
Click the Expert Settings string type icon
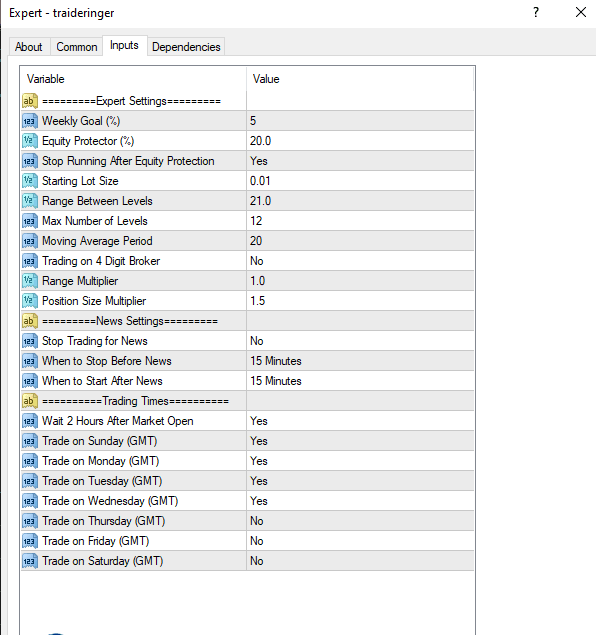[x=30, y=101]
